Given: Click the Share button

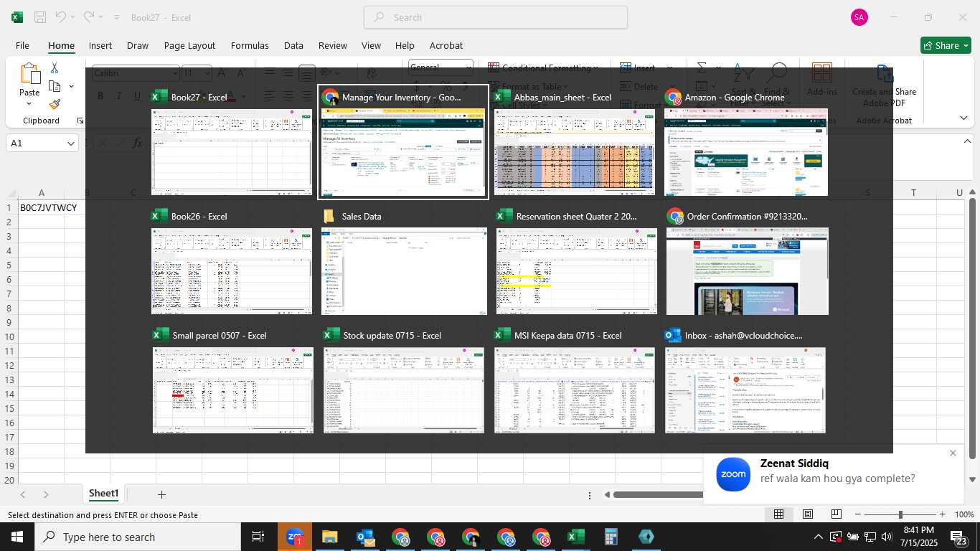Looking at the screenshot, I should click(x=946, y=45).
